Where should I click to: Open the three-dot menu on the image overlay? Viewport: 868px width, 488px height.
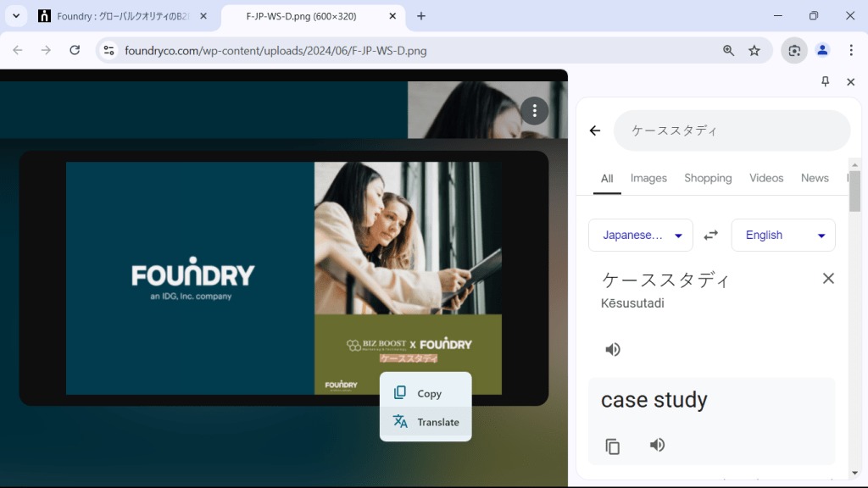click(534, 110)
